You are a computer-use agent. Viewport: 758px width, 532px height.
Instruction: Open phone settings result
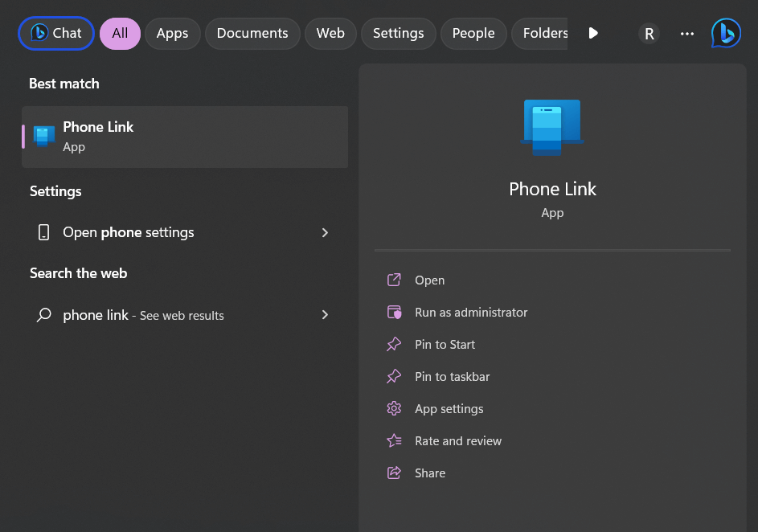[185, 232]
